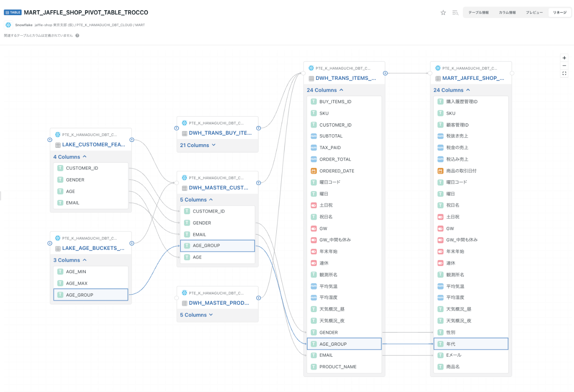Zoom out with the minus control
This screenshot has height=392, width=574.
tap(564, 66)
